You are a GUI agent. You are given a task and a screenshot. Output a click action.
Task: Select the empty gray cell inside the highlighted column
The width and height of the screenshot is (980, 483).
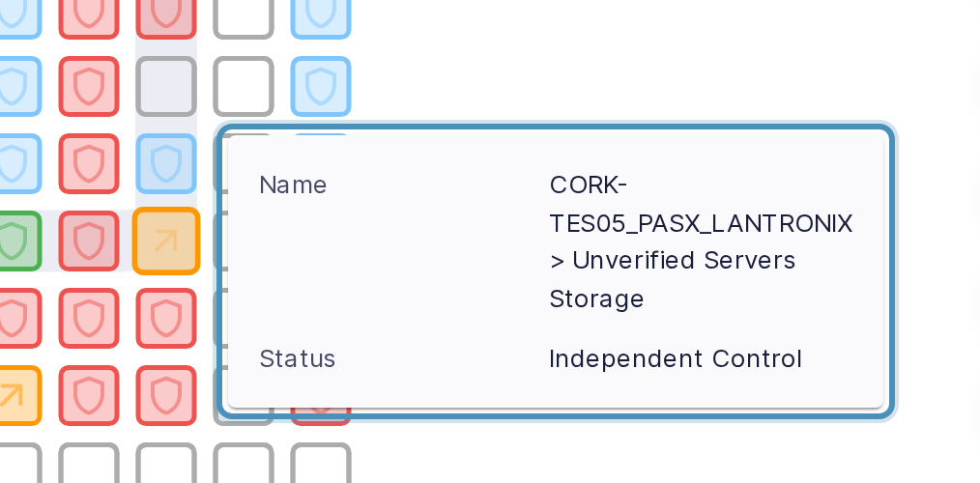coord(166,86)
